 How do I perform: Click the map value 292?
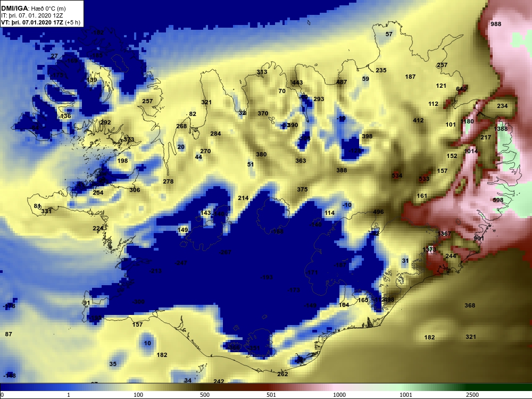pos(105,122)
